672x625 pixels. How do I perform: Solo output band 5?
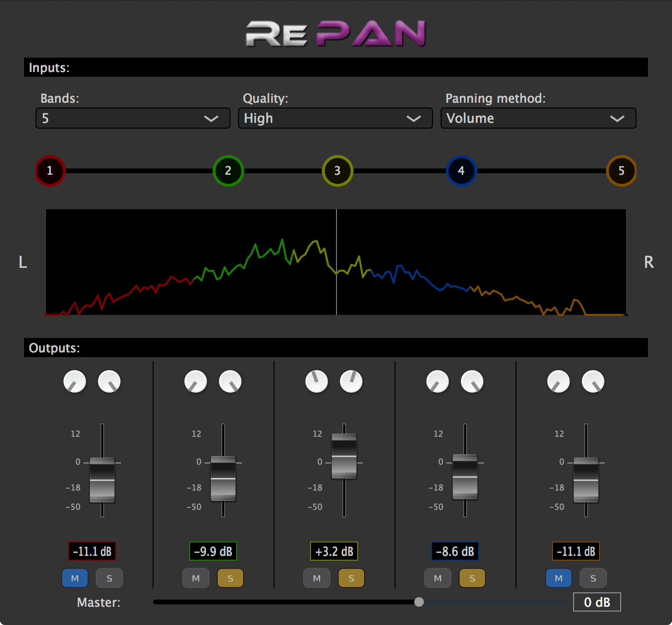[593, 578]
